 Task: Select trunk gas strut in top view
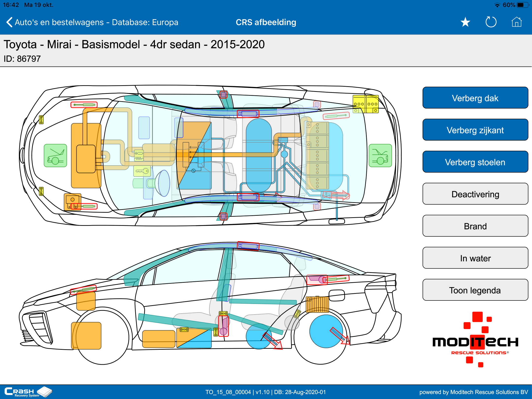336,116
